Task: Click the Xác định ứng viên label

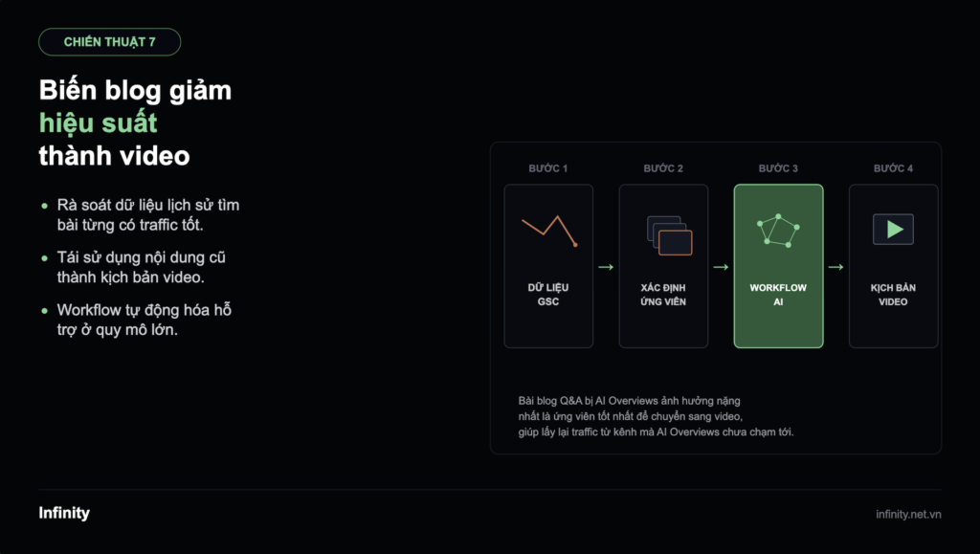Action: (663, 294)
